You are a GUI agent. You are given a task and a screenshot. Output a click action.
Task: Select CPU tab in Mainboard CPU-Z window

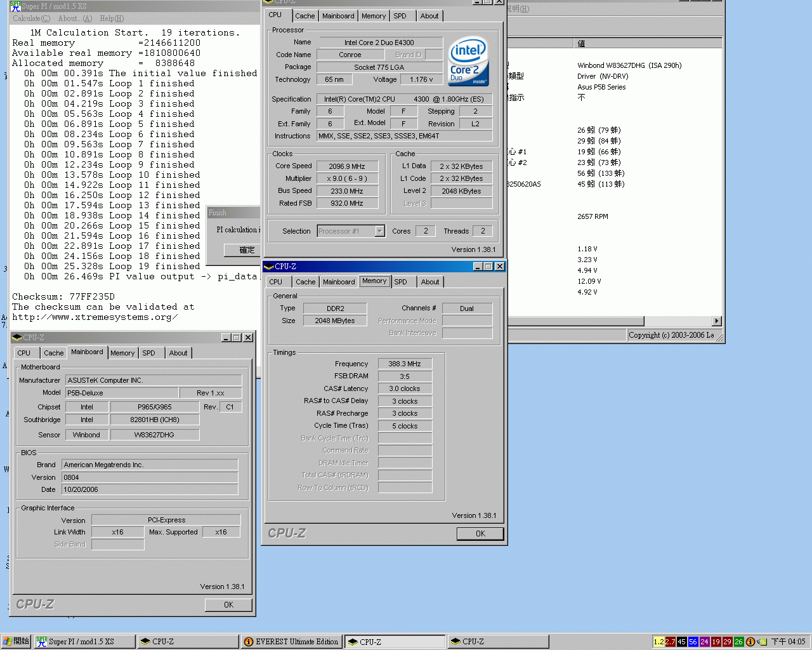[x=24, y=353]
